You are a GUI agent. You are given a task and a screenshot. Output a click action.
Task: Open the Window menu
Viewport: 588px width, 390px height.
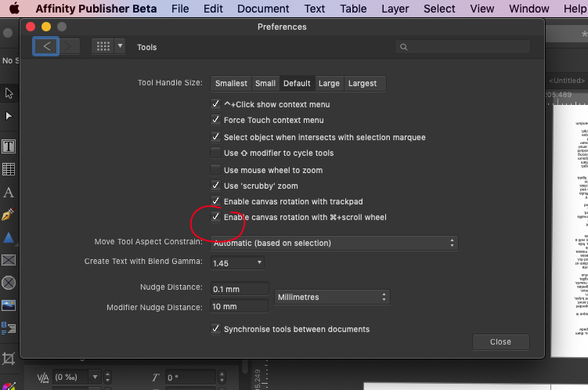(528, 9)
